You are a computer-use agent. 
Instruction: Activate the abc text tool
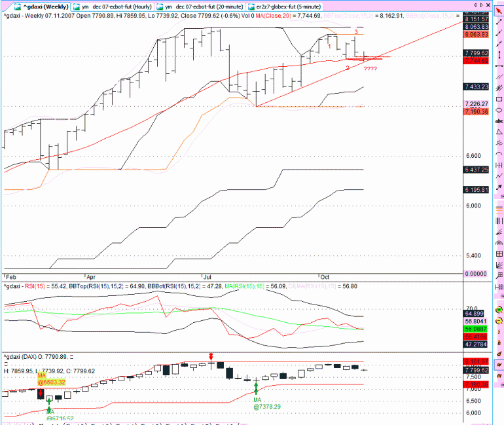(x=499, y=121)
